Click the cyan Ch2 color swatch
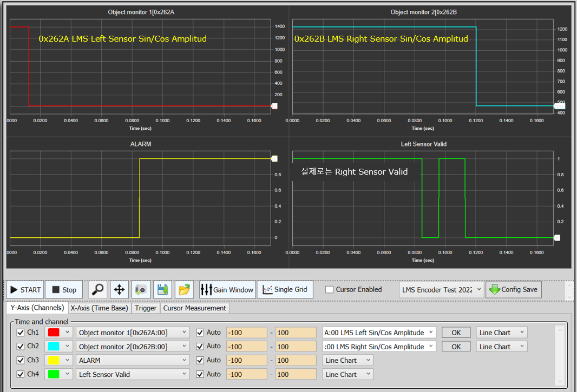 pos(54,347)
